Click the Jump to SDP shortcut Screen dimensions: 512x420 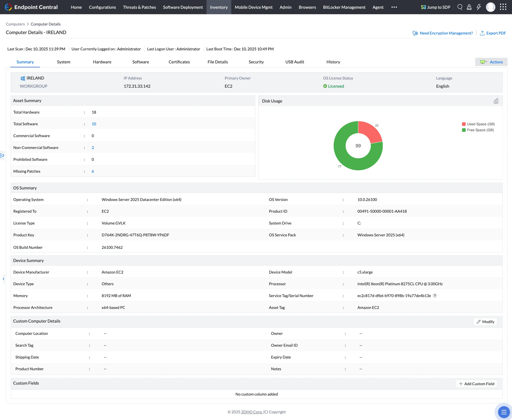point(436,7)
